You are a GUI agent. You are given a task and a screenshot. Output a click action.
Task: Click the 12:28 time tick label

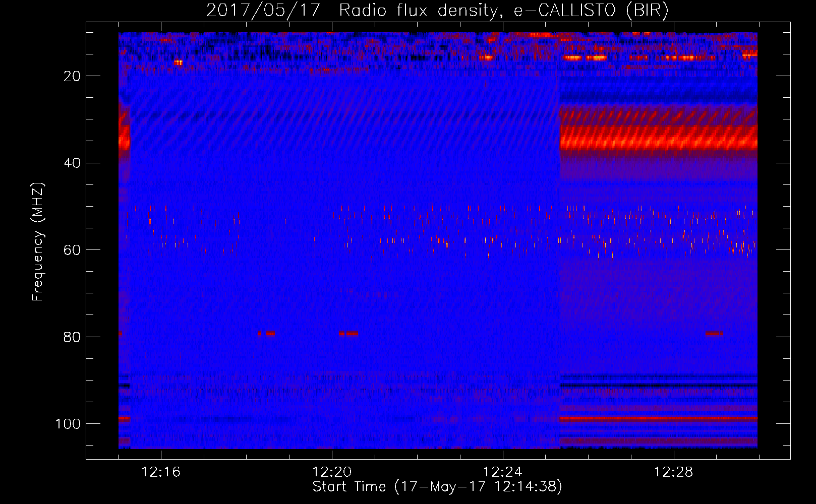pos(674,472)
